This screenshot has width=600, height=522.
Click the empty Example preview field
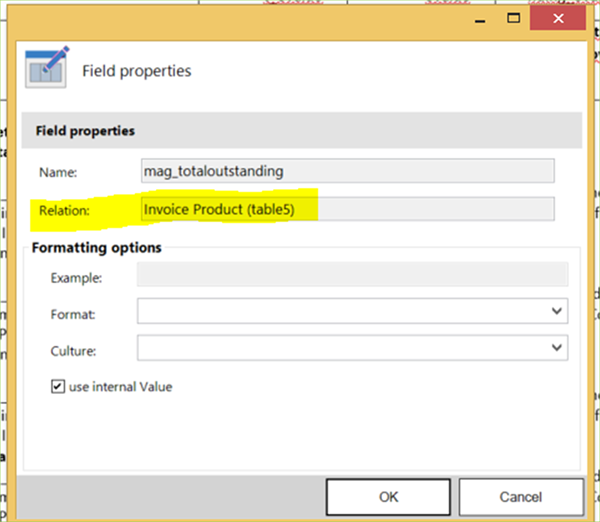(352, 275)
